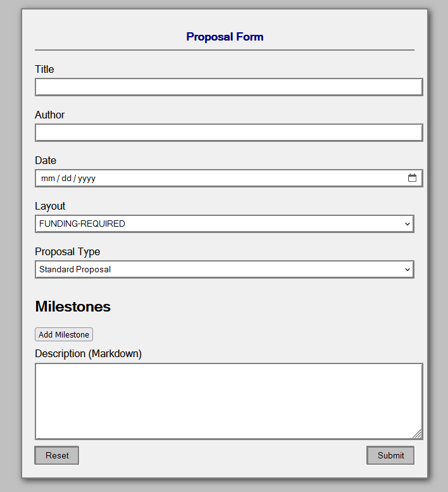
Task: Open the calendar picker in Date field
Action: pyautogui.click(x=412, y=178)
